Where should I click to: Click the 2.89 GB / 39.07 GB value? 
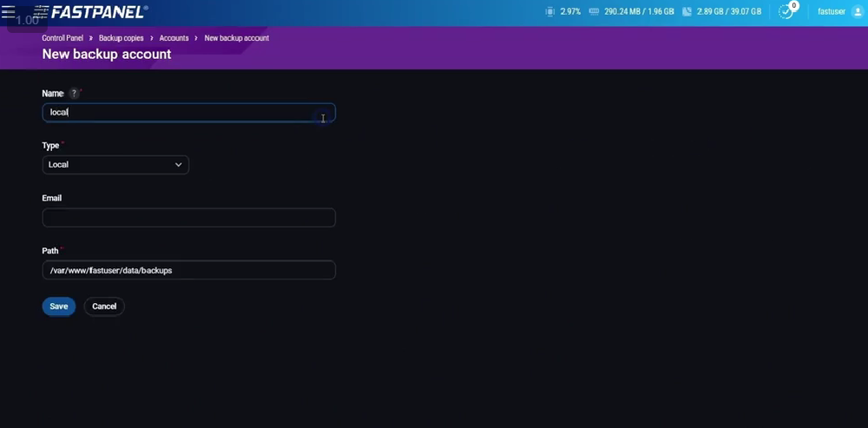[729, 11]
